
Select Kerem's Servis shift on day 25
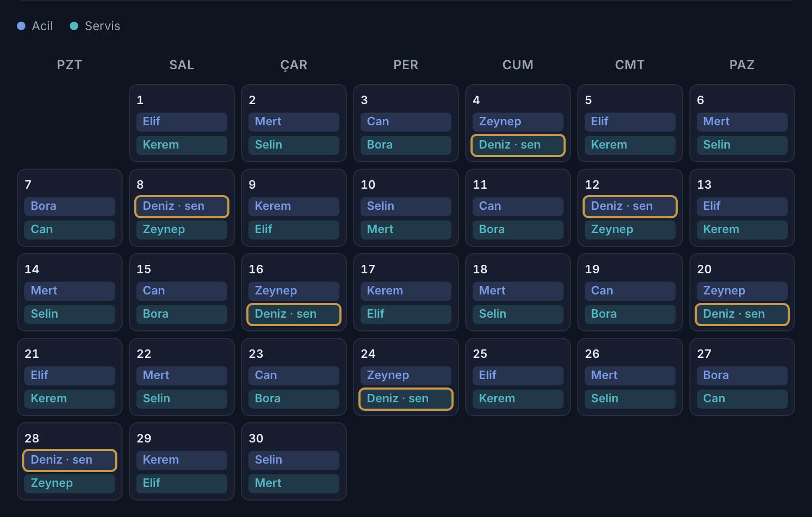tap(518, 399)
